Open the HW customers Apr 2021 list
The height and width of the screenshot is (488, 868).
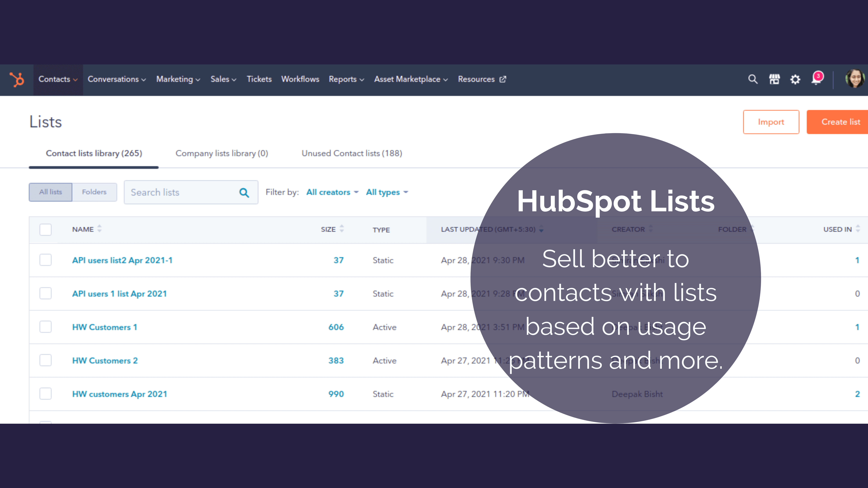pos(120,394)
